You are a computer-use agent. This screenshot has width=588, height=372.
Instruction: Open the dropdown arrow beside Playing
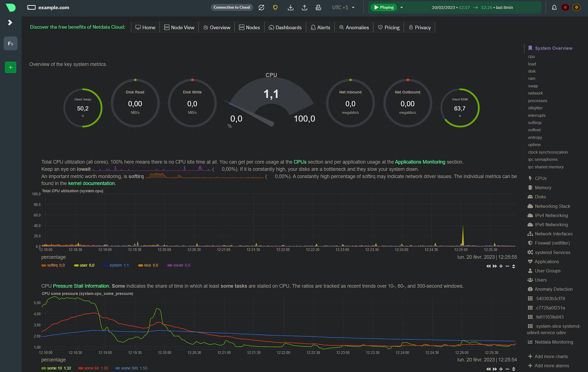(x=402, y=8)
